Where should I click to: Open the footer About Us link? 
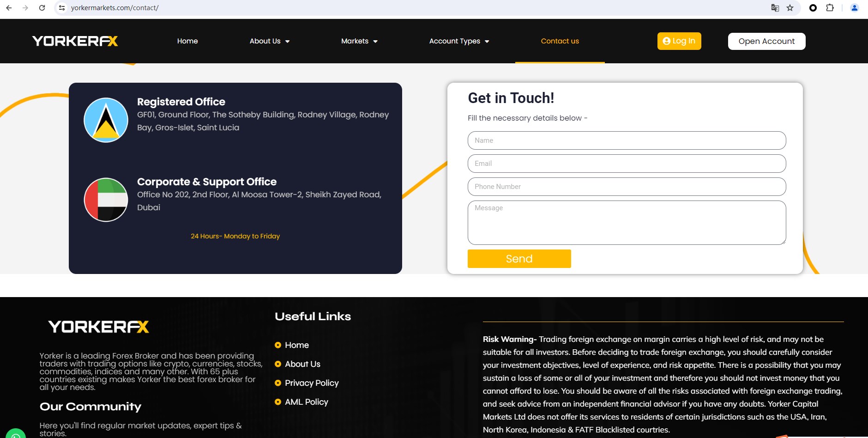coord(302,364)
